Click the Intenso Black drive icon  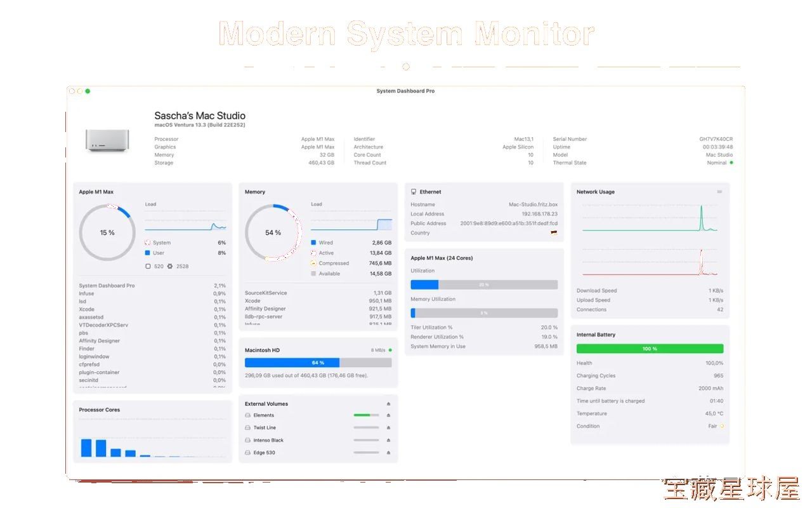[247, 440]
